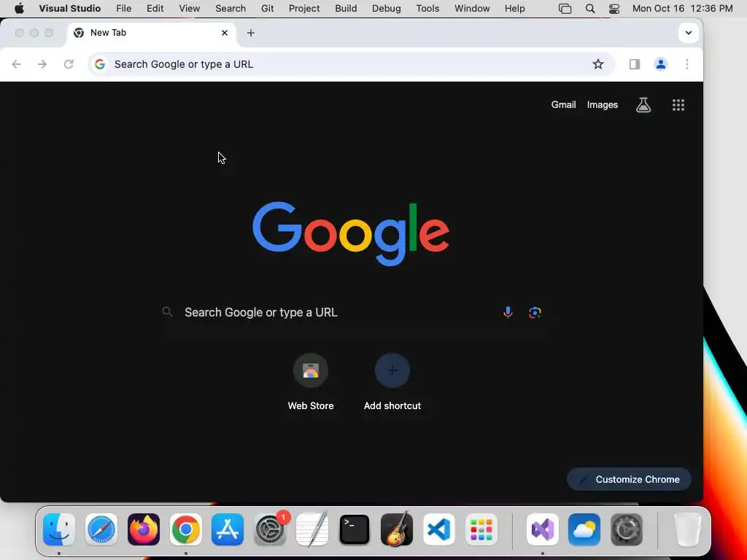Reload the page with refresh icon

tap(69, 64)
